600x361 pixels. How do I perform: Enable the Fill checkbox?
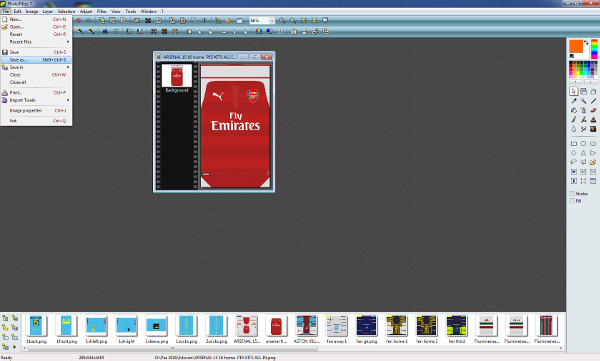[x=572, y=201]
